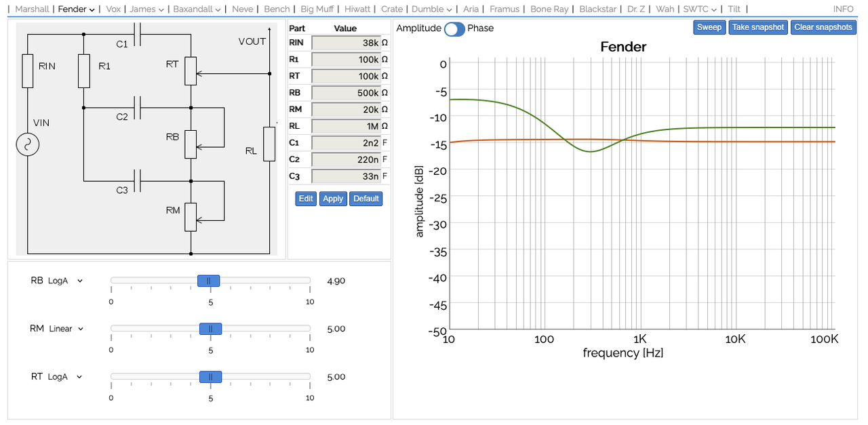Click the RB slider handle

[209, 281]
